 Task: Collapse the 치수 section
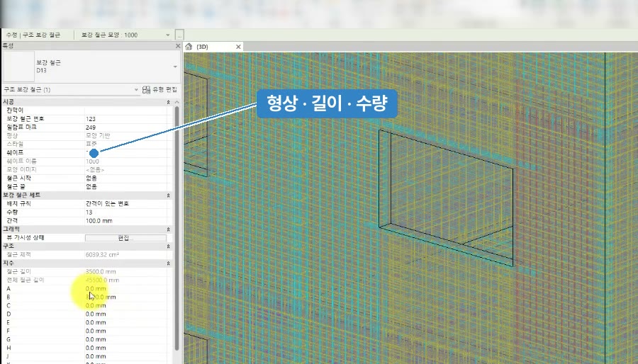(x=169, y=263)
